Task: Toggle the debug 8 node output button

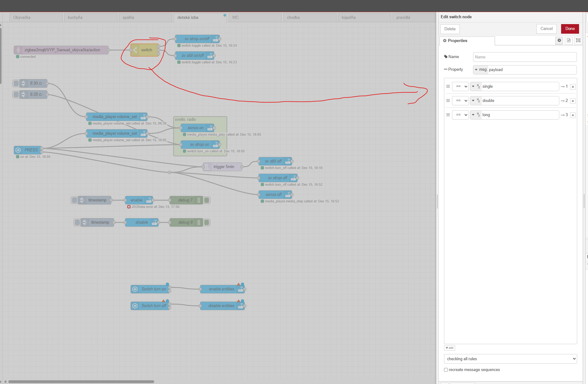Action: (x=207, y=222)
